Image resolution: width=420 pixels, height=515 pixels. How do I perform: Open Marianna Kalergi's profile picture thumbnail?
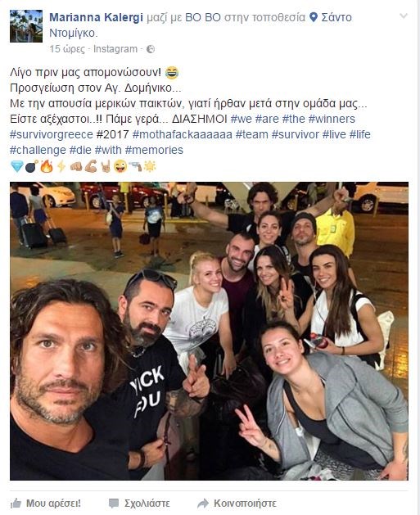coord(26,26)
